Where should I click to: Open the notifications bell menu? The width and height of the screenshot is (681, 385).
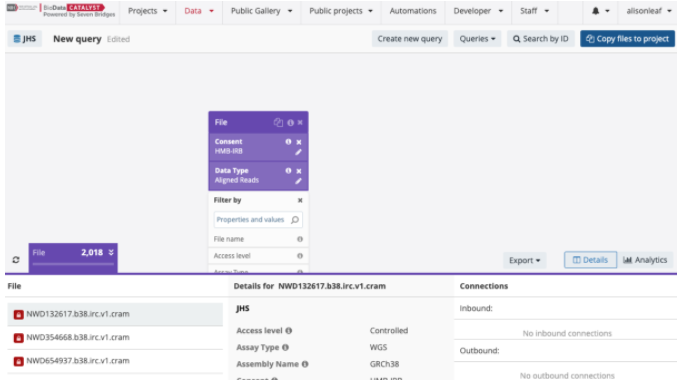601,11
